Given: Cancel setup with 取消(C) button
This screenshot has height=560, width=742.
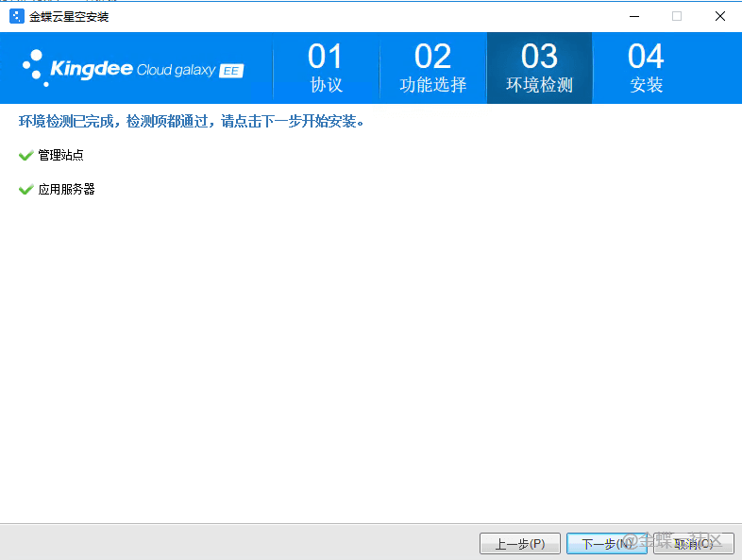Looking at the screenshot, I should pos(694,543).
